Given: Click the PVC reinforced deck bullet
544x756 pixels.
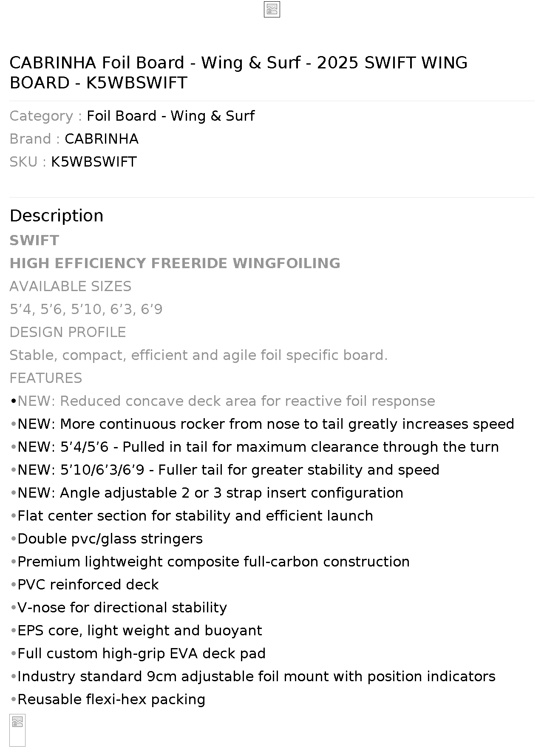Looking at the screenshot, I should 84,585.
